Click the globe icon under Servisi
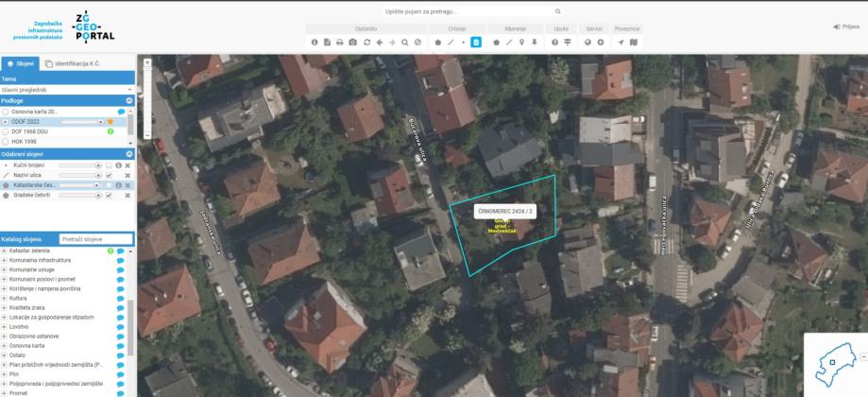The height and width of the screenshot is (397, 868). 587,43
